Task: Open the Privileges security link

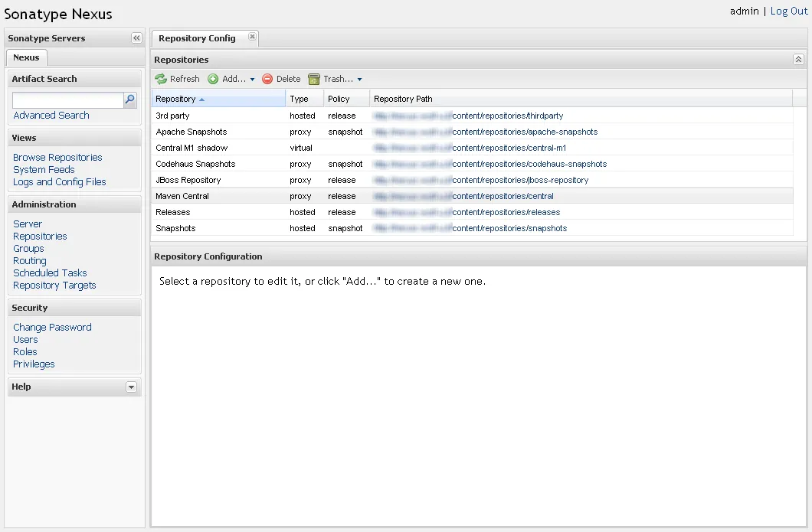Action: click(x=34, y=364)
